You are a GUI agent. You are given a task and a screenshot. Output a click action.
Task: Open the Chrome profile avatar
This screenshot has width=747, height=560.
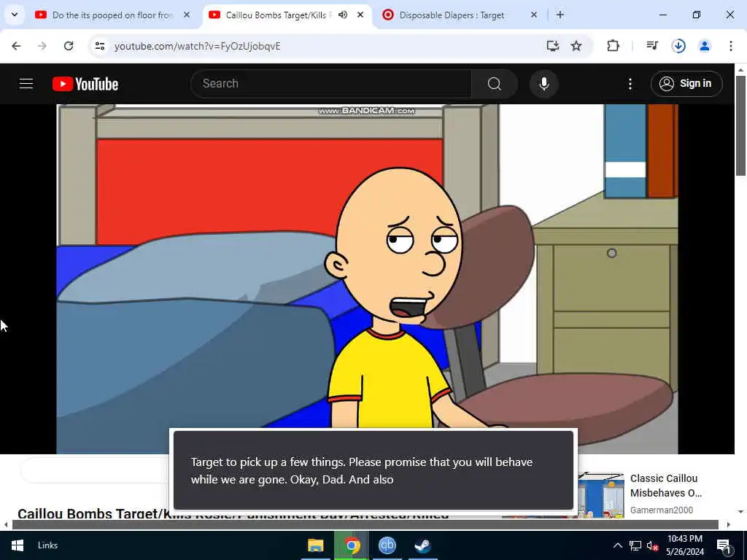705,46
